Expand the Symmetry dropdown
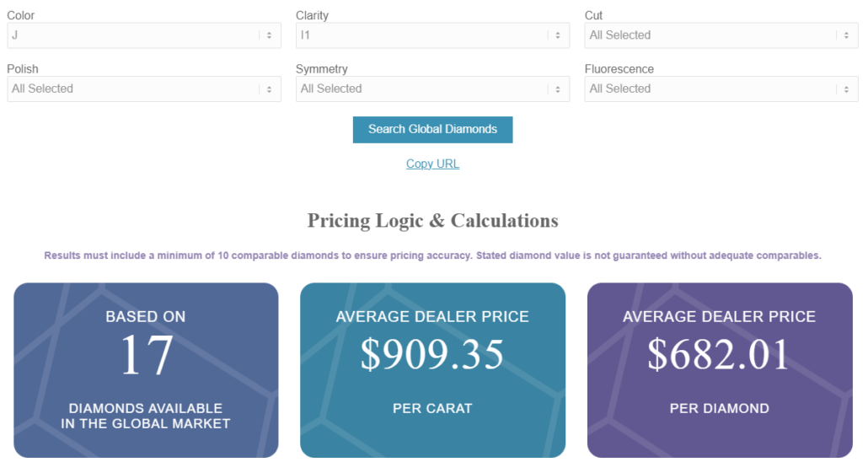 432,89
